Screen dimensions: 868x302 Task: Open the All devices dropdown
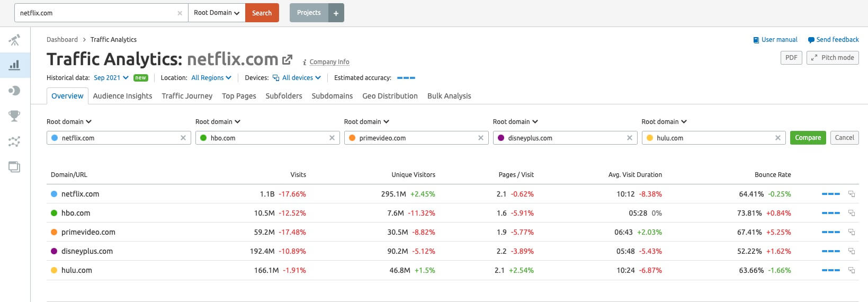pos(297,78)
